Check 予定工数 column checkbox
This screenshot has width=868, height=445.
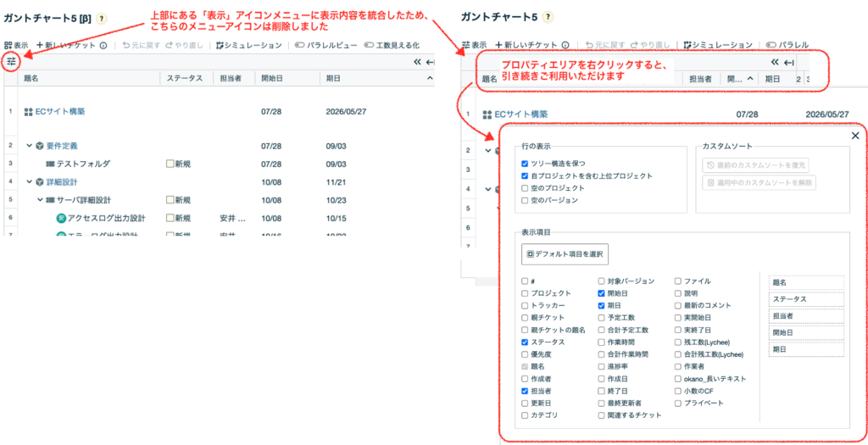[x=601, y=318]
